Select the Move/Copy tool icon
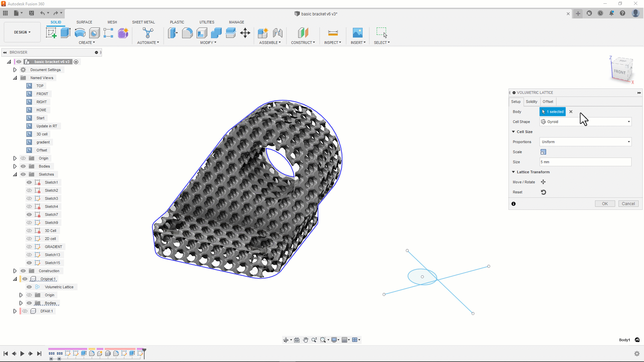Image resolution: width=644 pixels, height=362 pixels. click(245, 33)
